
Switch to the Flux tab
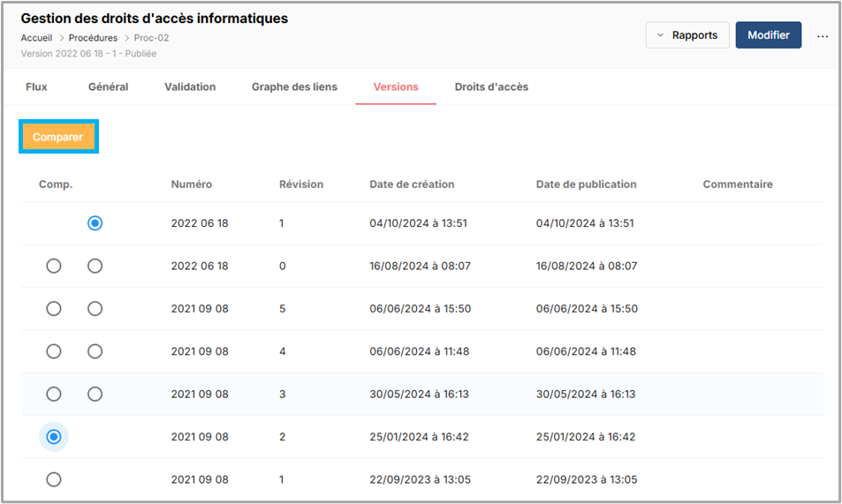[x=36, y=87]
